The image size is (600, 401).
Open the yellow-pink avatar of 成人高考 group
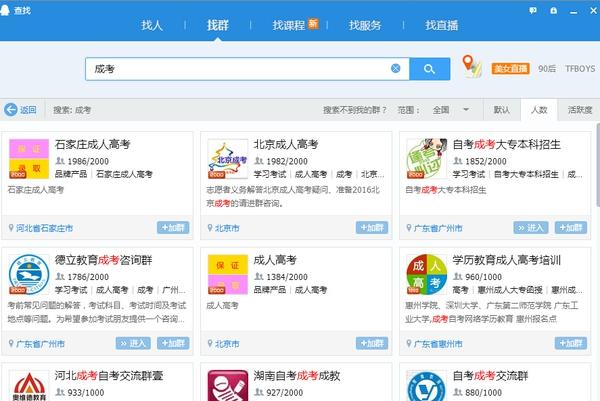(x=228, y=275)
